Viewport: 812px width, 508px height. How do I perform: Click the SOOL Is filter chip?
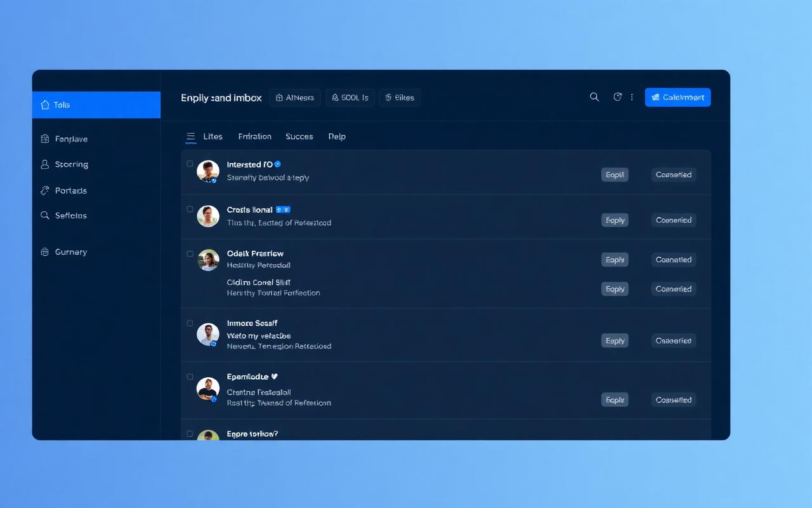[350, 98]
